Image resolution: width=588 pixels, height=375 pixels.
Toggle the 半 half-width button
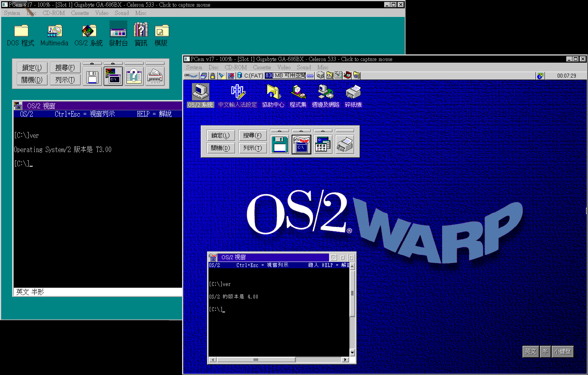coord(545,351)
